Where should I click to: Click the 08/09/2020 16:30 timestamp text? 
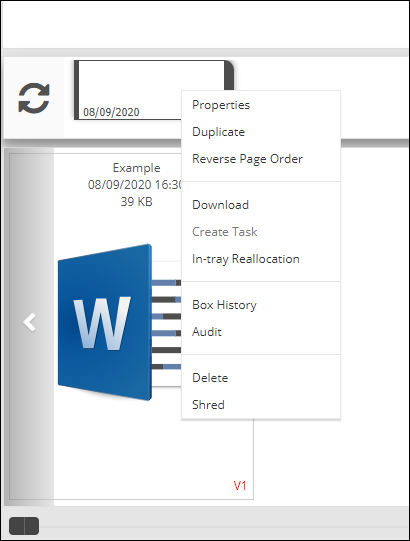coord(135,185)
